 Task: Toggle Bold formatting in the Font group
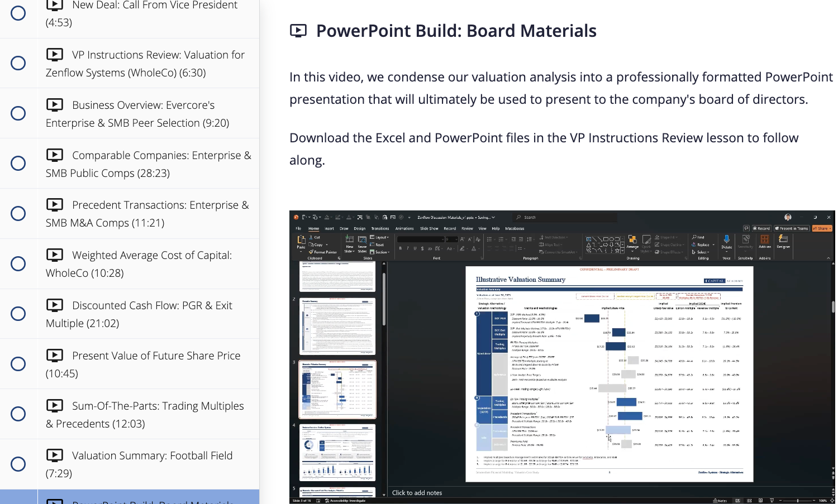point(401,248)
